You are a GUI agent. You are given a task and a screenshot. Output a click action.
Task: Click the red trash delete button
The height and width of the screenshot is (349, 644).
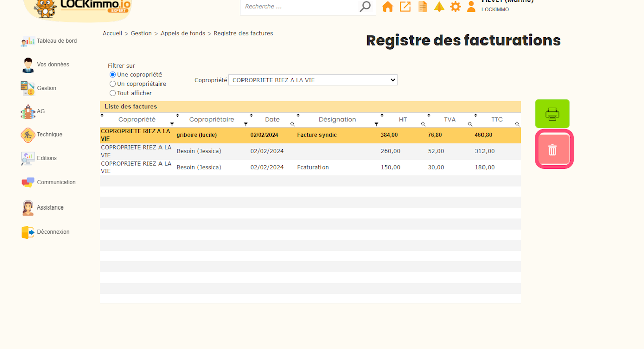point(553,150)
